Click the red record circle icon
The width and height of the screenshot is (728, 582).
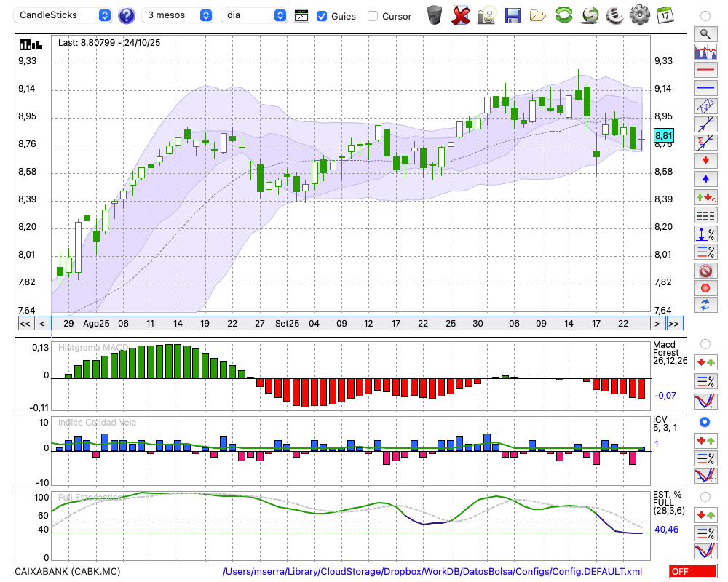click(705, 288)
